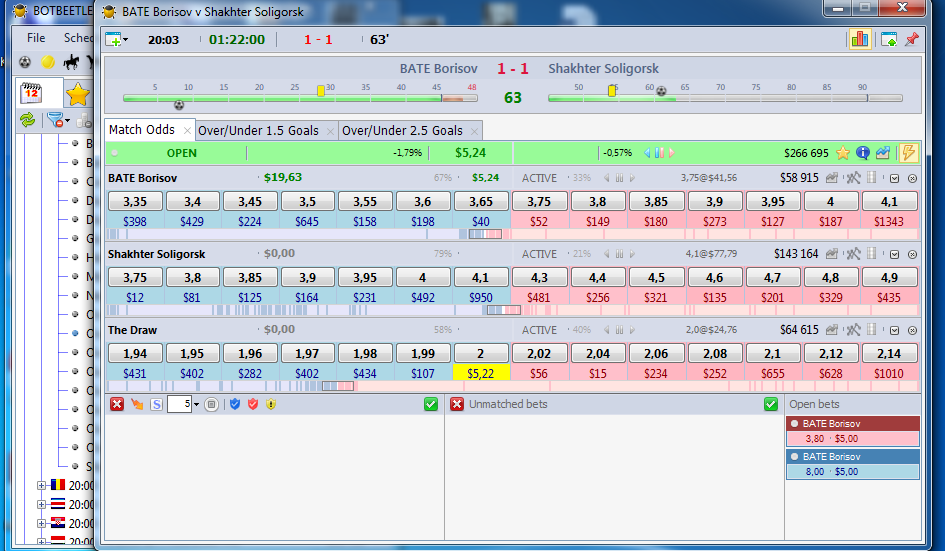The image size is (945, 551).
Task: Expand second flag tree node at 20:00
Action: click(x=41, y=505)
